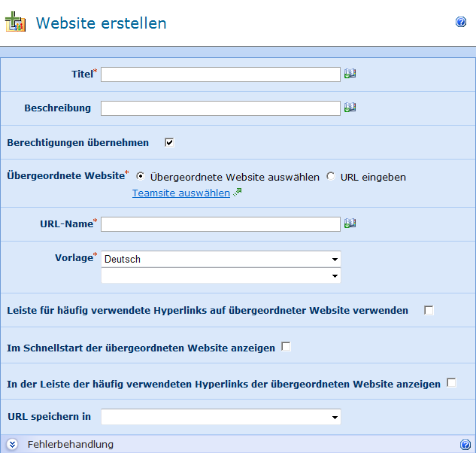Screen dimensions: 476x453
Task: Click the Teamsite auswählen link
Action: coord(180,193)
